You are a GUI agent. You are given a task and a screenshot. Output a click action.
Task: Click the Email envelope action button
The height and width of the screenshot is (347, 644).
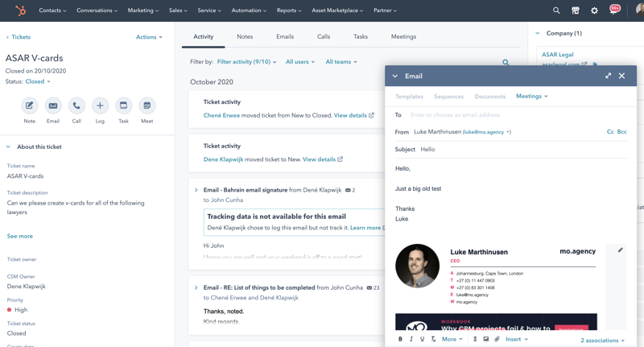pos(53,105)
